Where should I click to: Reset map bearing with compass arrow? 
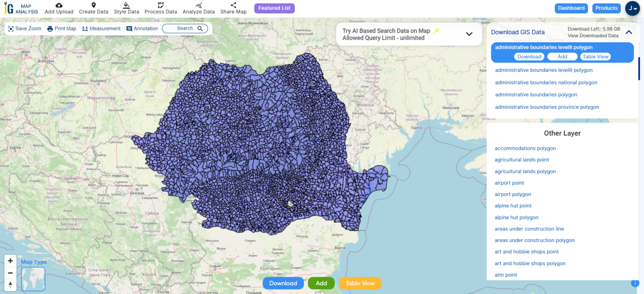pyautogui.click(x=10, y=285)
